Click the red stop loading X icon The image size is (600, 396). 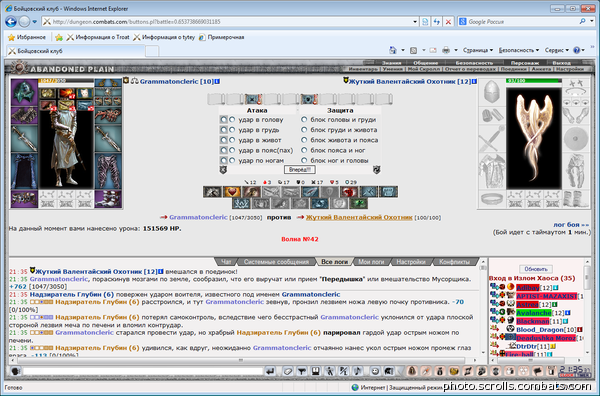(x=448, y=22)
